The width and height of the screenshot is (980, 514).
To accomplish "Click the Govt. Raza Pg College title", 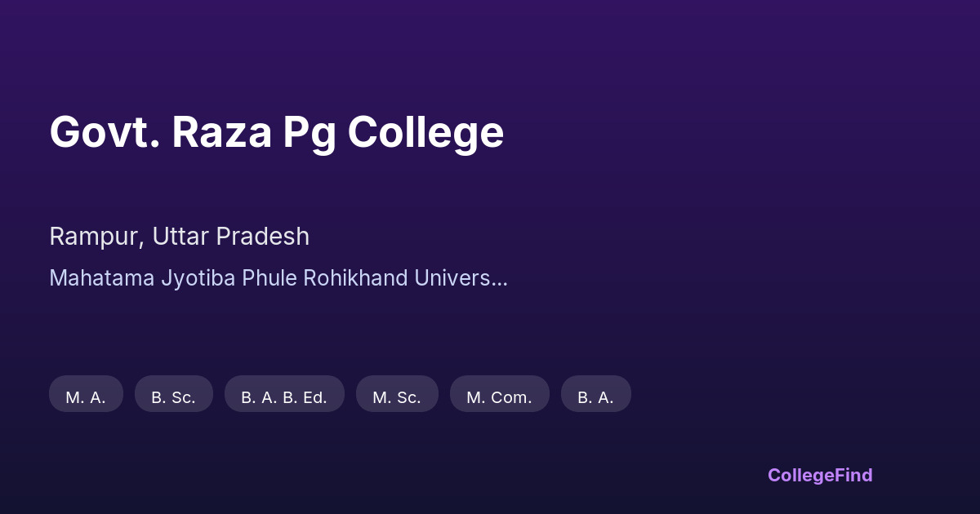I will click(x=276, y=132).
